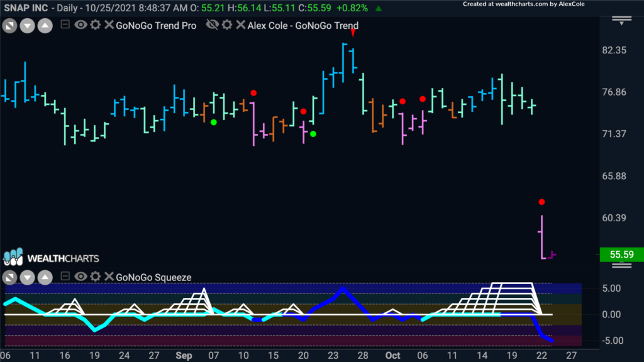
Task: Click the 76.86 price axis label
Action: point(614,92)
